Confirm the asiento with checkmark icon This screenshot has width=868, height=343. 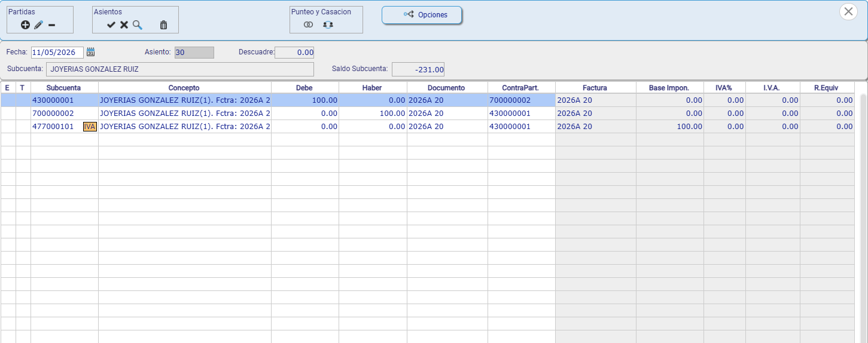(x=111, y=25)
